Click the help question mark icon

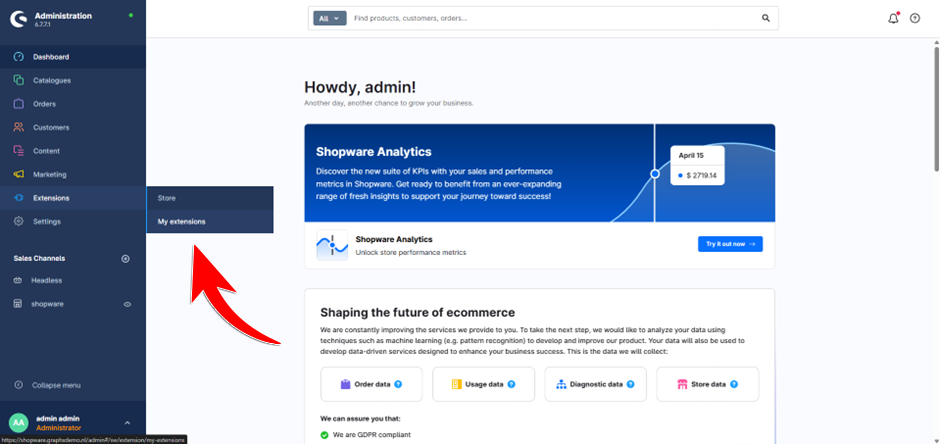[915, 18]
